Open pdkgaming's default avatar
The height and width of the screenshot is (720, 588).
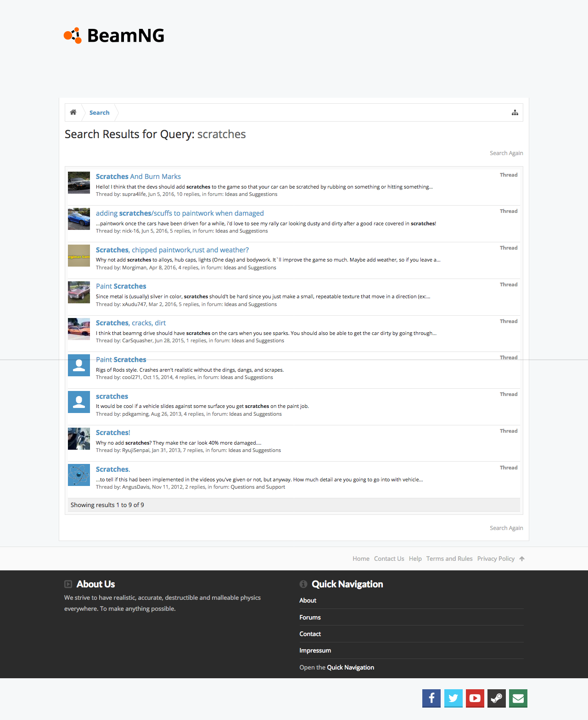[79, 402]
